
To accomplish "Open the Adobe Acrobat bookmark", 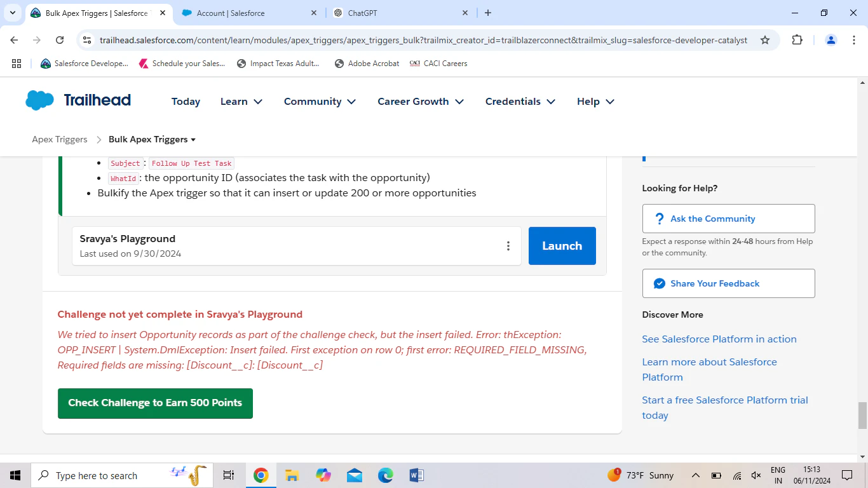I will (x=367, y=64).
